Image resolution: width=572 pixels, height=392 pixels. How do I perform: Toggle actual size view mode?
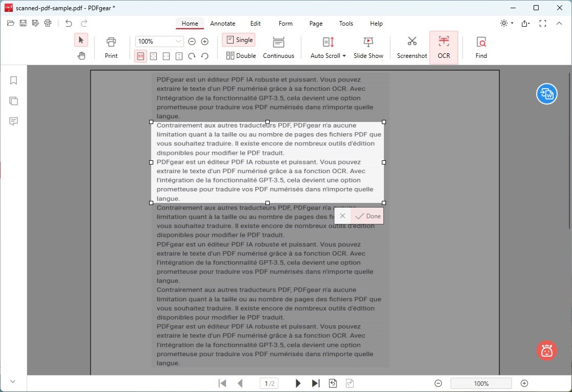[140, 56]
